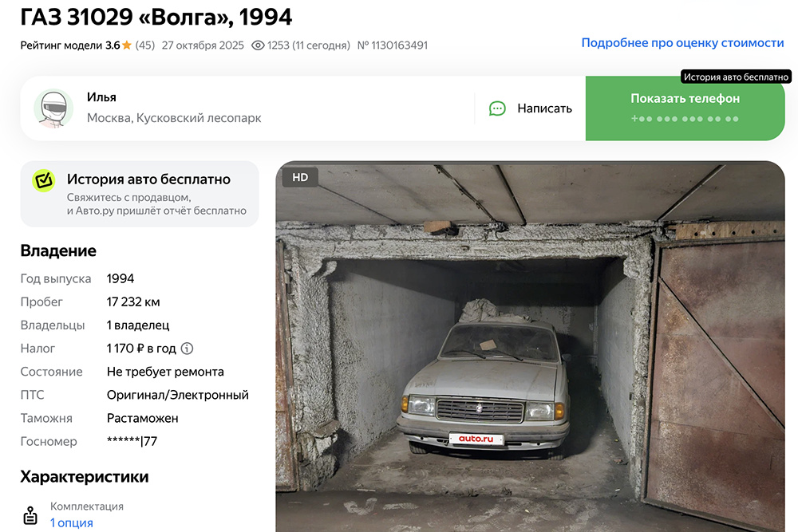Click seller name Илья
798x532 pixels.
[101, 97]
